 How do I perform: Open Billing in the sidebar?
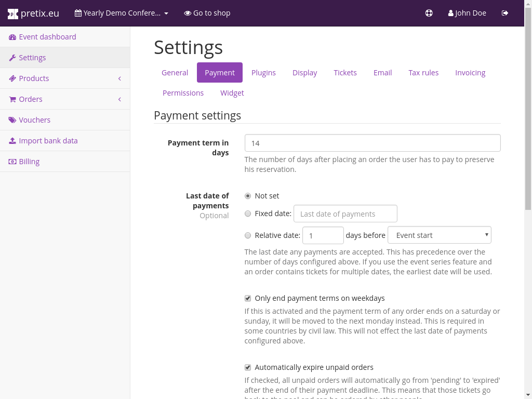point(65,162)
